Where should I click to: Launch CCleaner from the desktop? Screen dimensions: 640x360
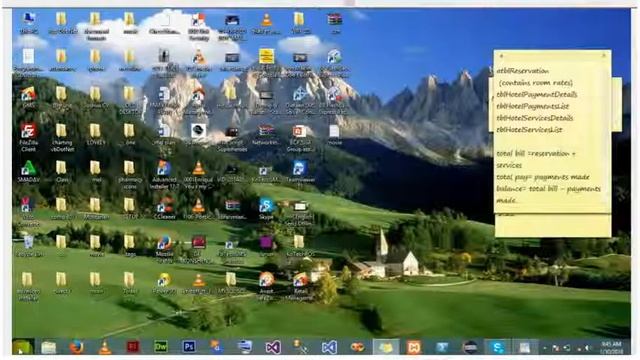pyautogui.click(x=164, y=209)
